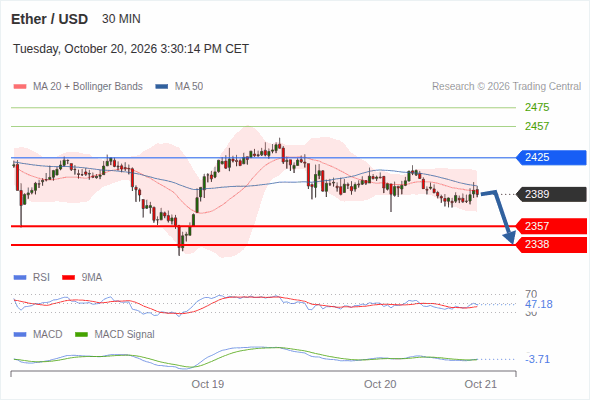The height and width of the screenshot is (400, 590).
Task: Click the 2457 resistance level label
Action: [x=537, y=126]
